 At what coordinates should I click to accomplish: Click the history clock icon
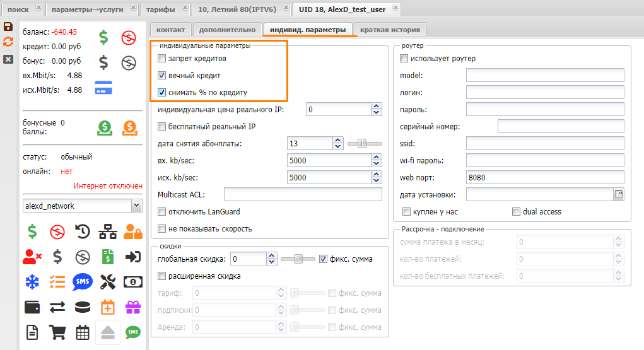pyautogui.click(x=83, y=232)
